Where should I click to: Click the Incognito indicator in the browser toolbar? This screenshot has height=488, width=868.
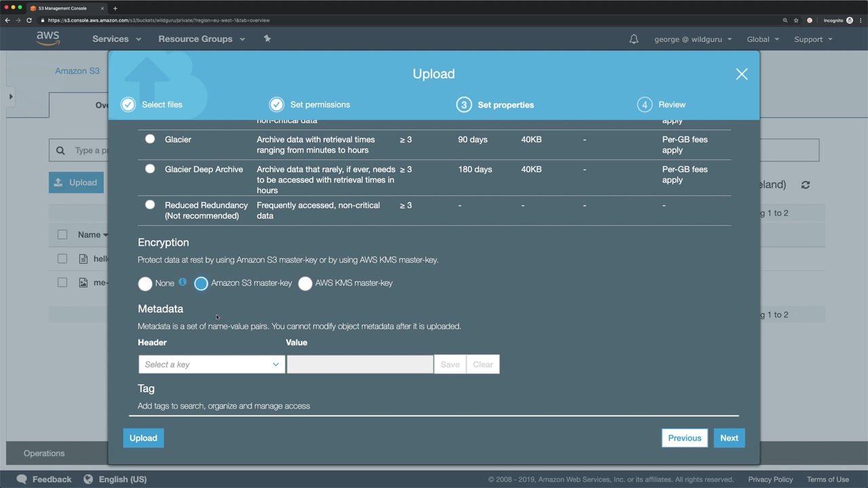[837, 20]
